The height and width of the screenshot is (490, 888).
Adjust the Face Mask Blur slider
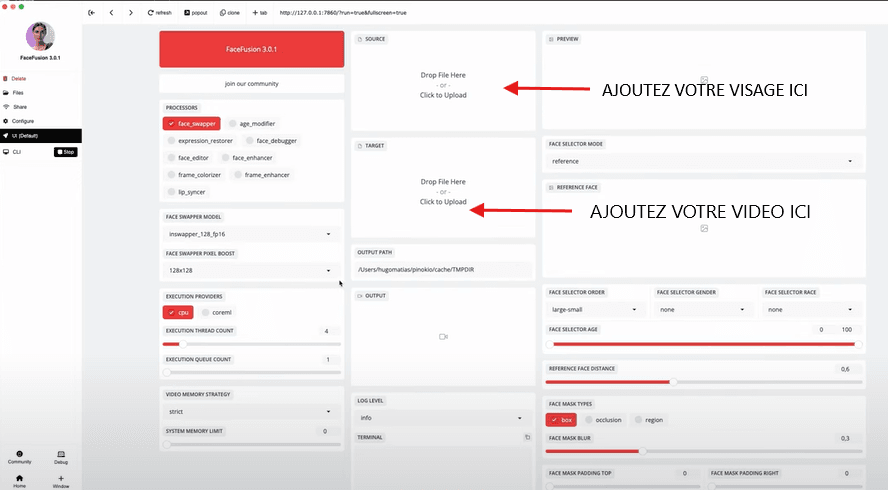704,451
